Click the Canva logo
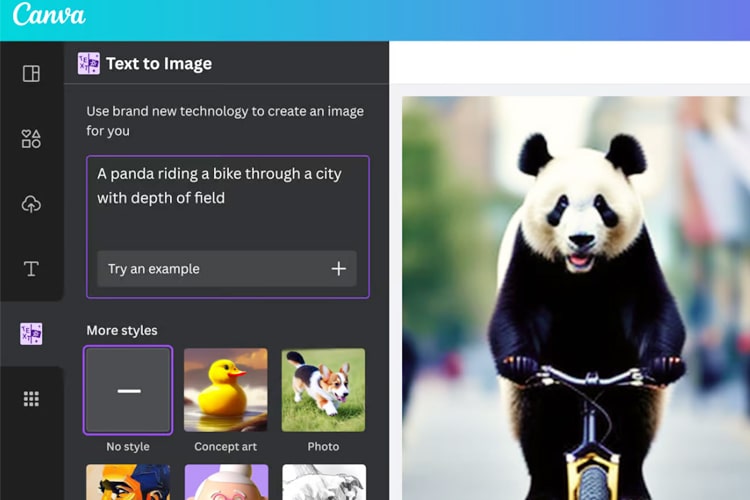 (49, 17)
